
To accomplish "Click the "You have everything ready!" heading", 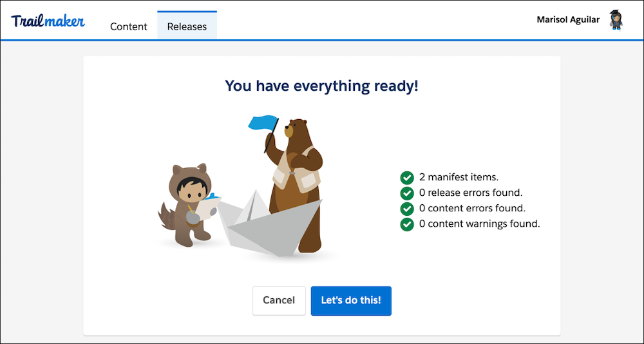I will pos(321,86).
